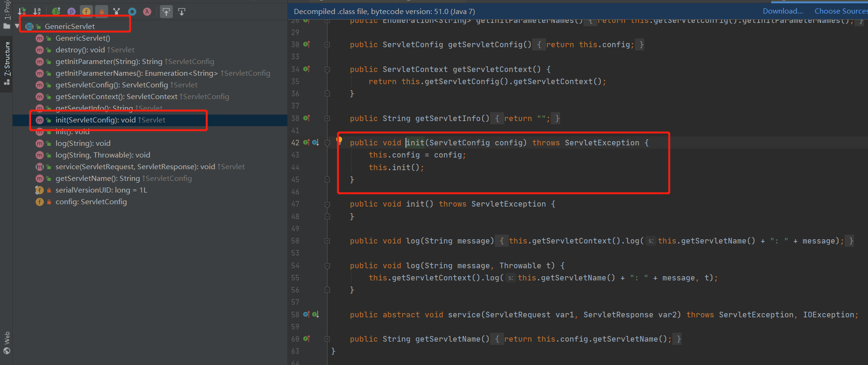This screenshot has width=868, height=365.
Task: Toggle Show Inherited members icon
Action: point(56,11)
